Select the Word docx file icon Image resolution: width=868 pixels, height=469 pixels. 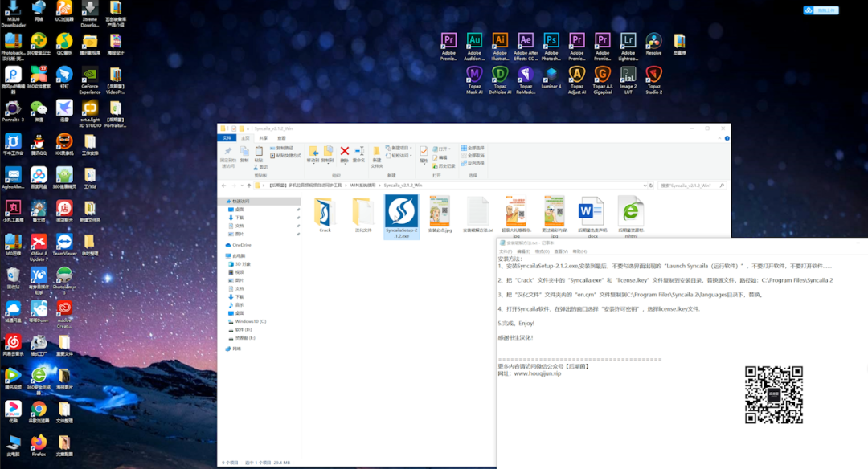[592, 216]
